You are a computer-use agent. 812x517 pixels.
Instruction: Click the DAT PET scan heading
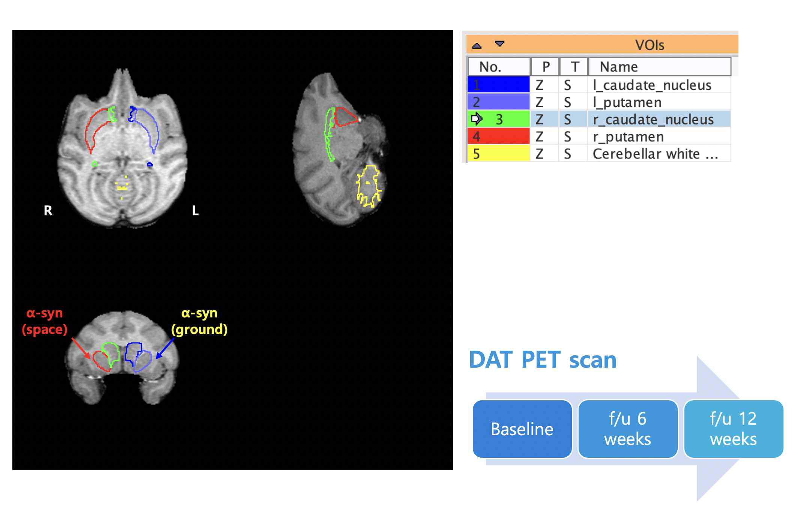click(x=543, y=360)
